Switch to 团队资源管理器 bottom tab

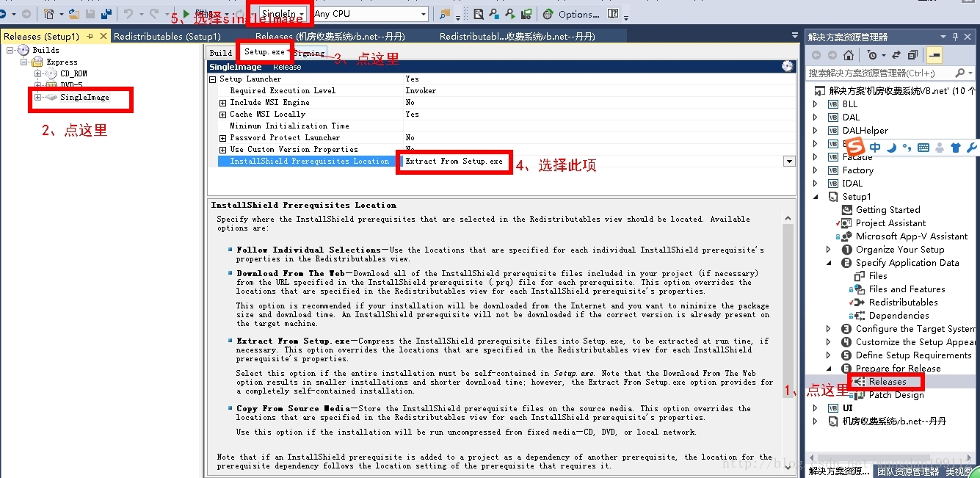[x=908, y=471]
